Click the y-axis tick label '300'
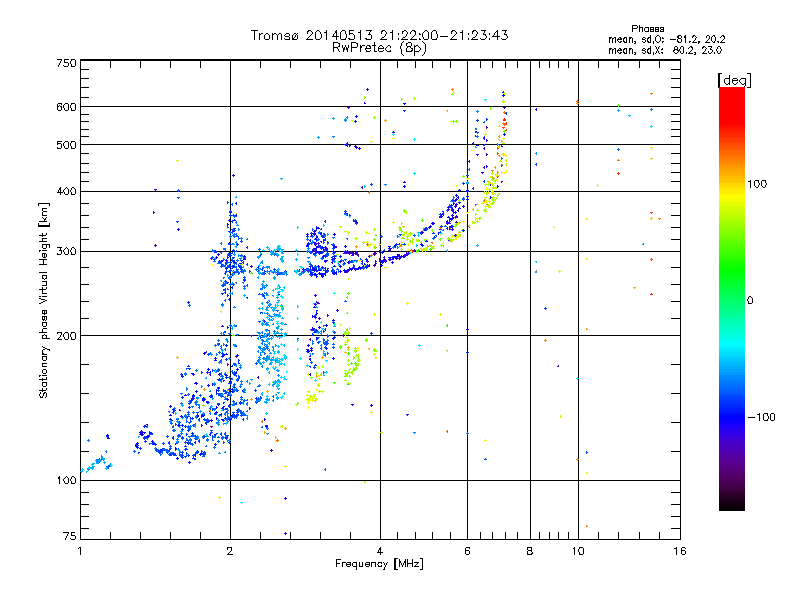Viewport: 800px width, 600px height. 66,252
